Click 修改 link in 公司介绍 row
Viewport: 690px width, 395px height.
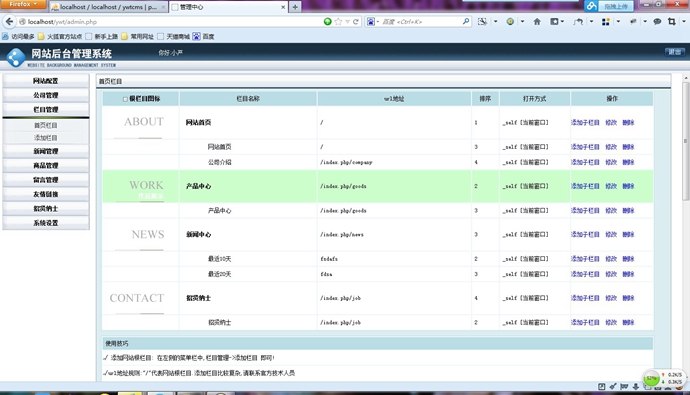[x=611, y=162]
